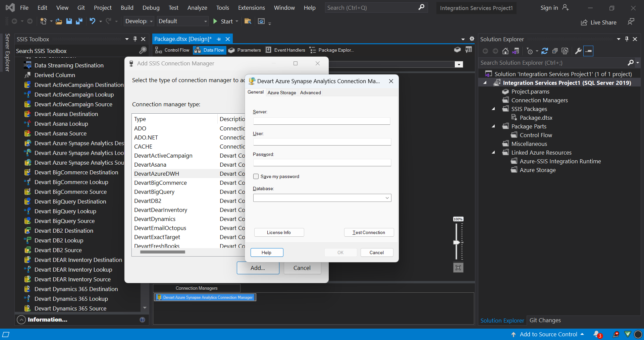Click Sync with Active Document icon in Solution Explorer
The width and height of the screenshot is (644, 340).
tap(545, 51)
